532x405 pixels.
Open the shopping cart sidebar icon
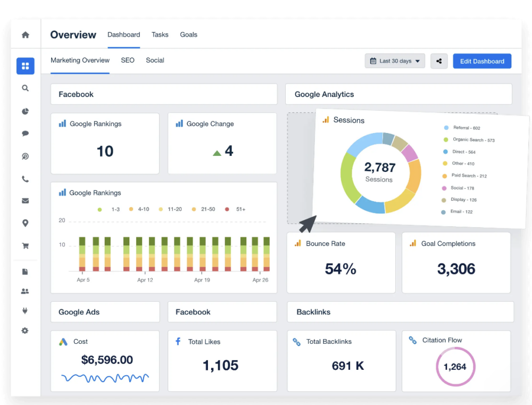pyautogui.click(x=25, y=245)
